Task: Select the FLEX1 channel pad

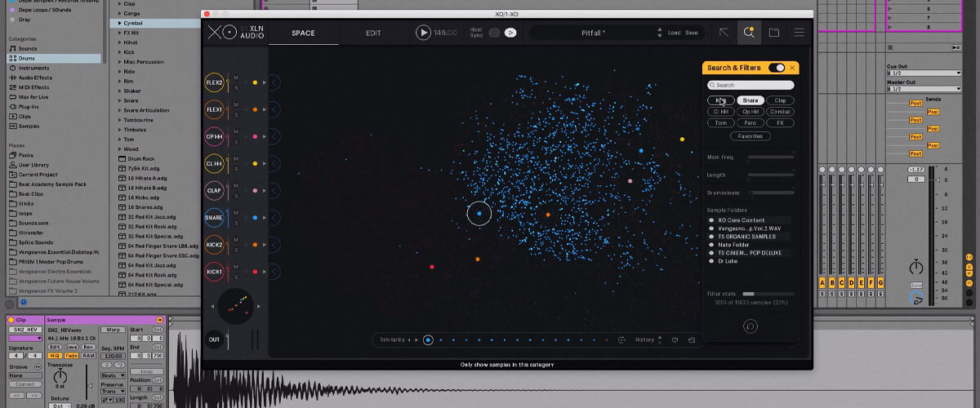Action: tap(214, 109)
